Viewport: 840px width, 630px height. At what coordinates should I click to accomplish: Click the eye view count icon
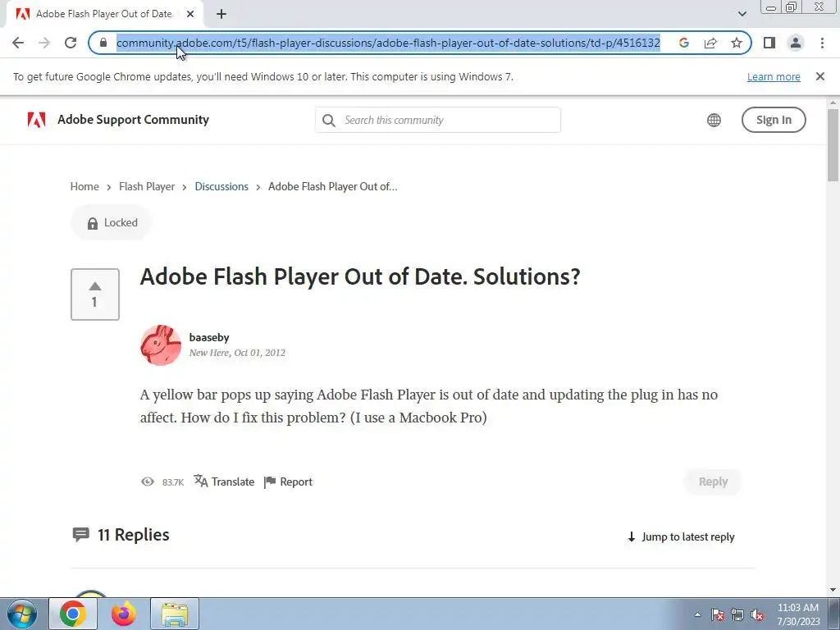[x=148, y=482]
